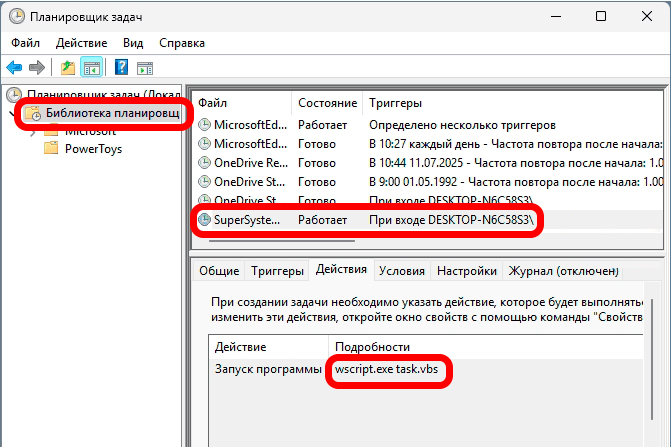Switch to the Настройки tab
Viewport: 671px width, 447px height.
pyautogui.click(x=466, y=271)
